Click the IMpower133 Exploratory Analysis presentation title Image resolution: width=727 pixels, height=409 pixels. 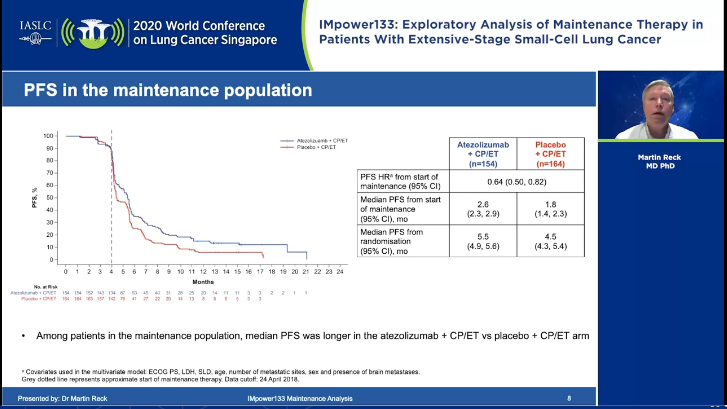[x=510, y=32]
